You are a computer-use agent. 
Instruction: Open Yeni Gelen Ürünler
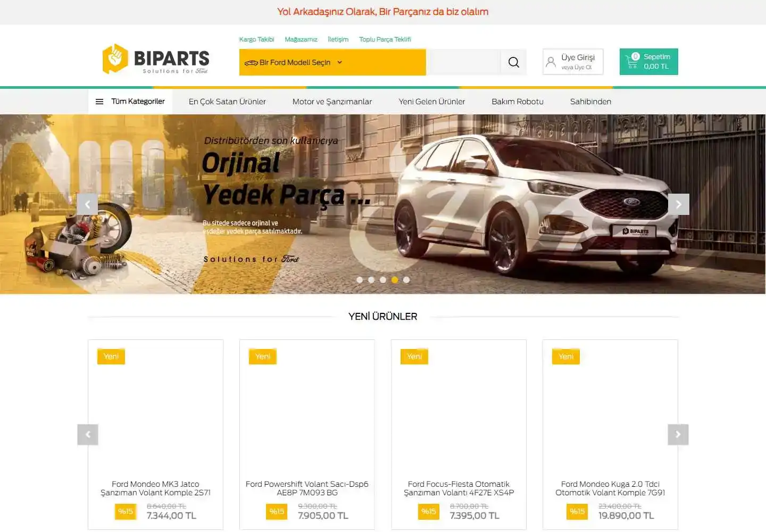coord(432,102)
